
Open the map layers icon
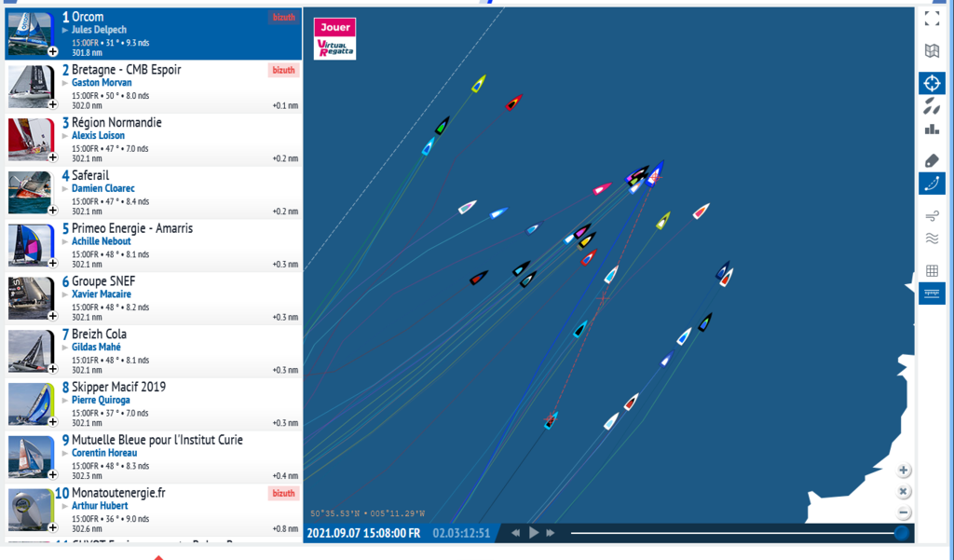tap(932, 51)
